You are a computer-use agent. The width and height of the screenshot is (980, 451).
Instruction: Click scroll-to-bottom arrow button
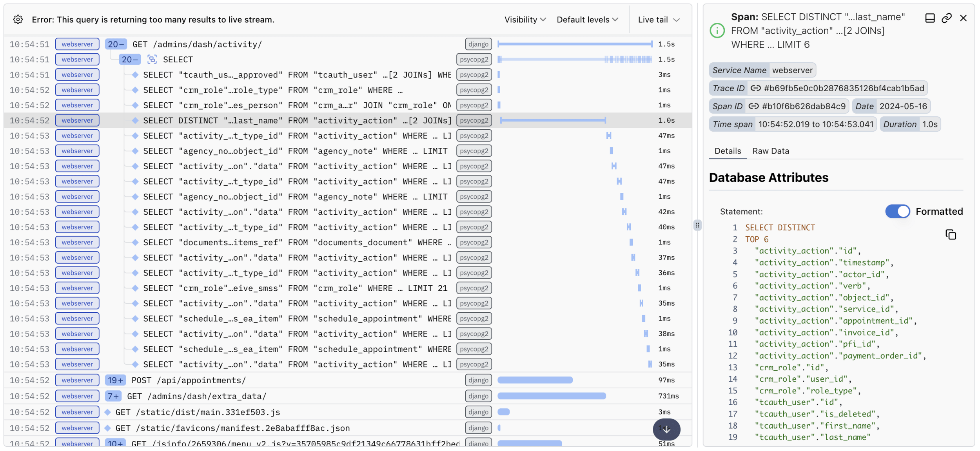pos(666,429)
